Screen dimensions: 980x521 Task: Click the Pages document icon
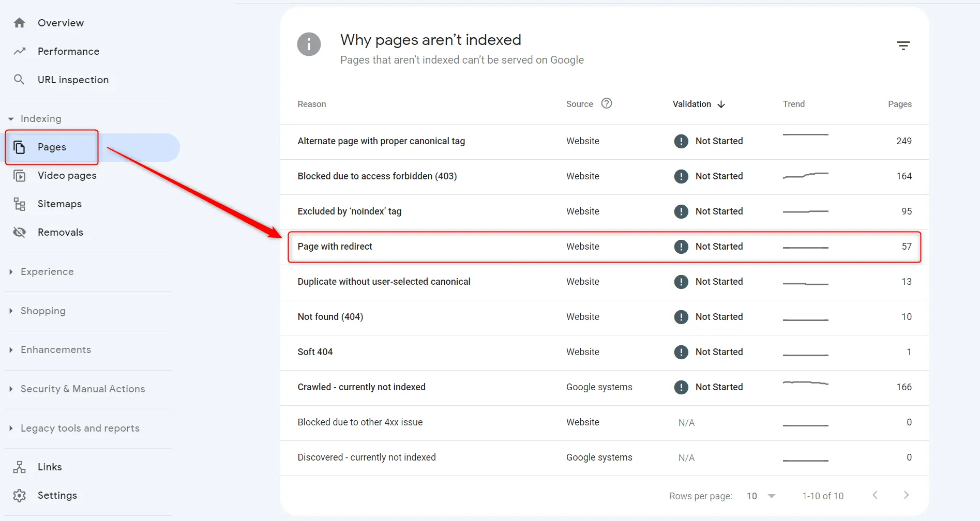[19, 147]
